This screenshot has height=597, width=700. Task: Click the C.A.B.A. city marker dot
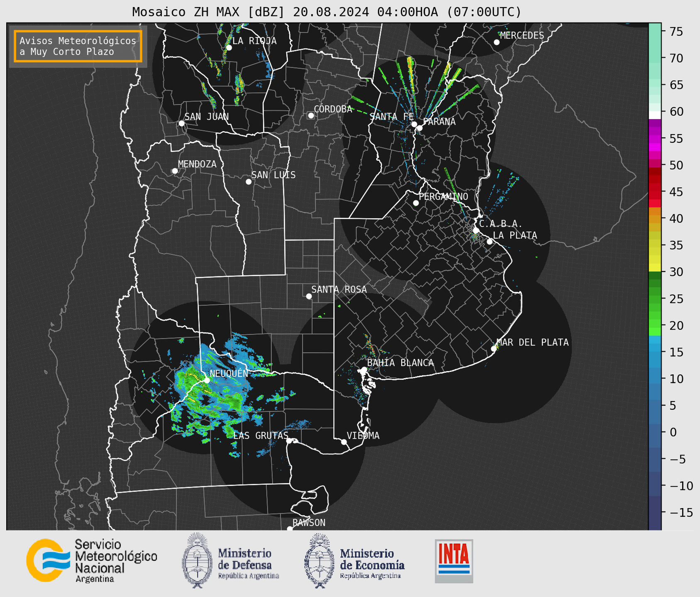point(476,230)
